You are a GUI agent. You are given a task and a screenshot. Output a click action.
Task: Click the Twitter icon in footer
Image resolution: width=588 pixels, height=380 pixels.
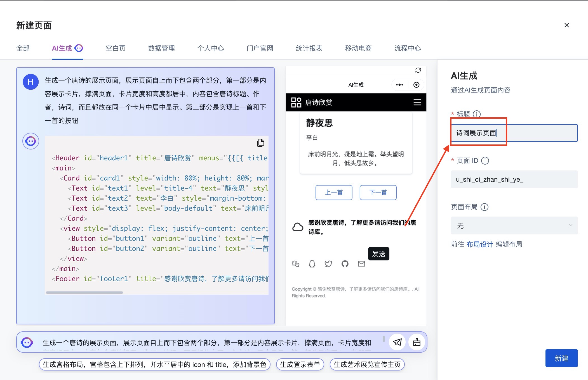pos(328,263)
